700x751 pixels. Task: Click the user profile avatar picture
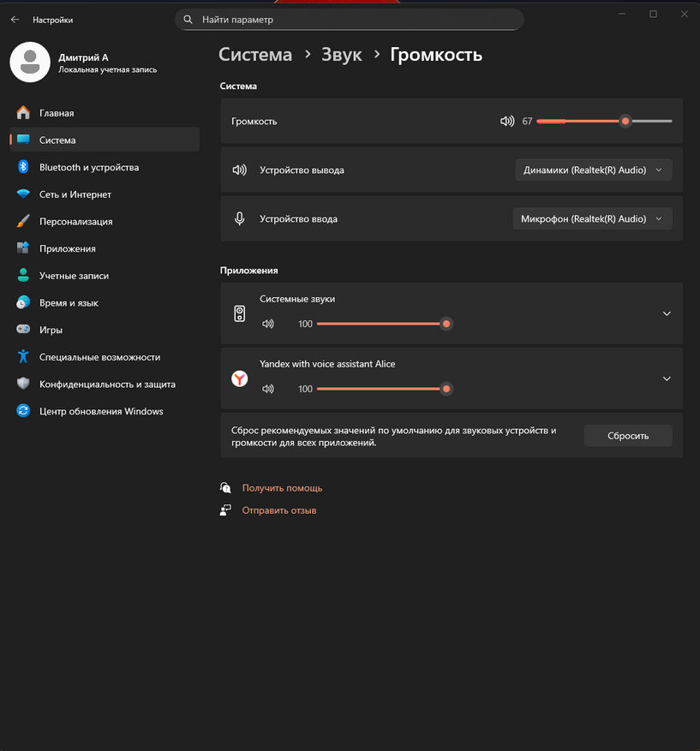[29, 63]
